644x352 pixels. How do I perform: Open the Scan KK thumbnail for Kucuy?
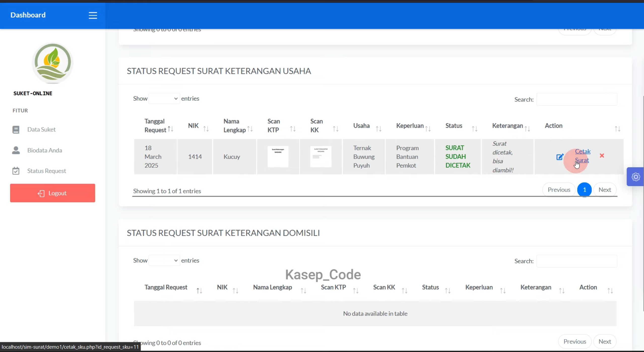tap(321, 157)
